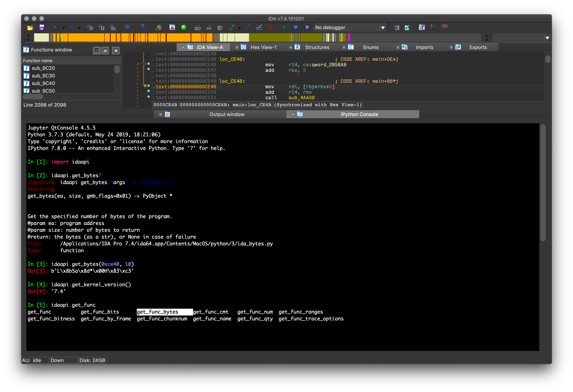Click the Open file folder icon
This screenshot has width=573, height=392.
click(x=30, y=27)
